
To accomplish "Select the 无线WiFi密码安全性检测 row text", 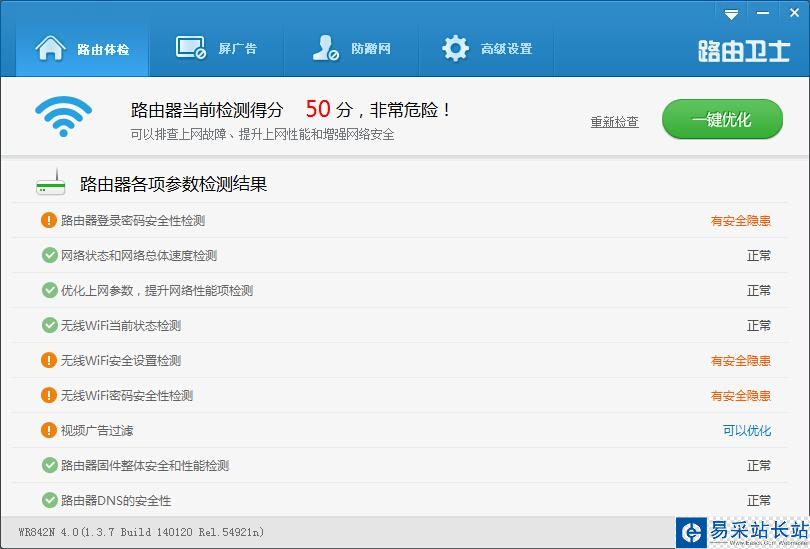I will [127, 396].
